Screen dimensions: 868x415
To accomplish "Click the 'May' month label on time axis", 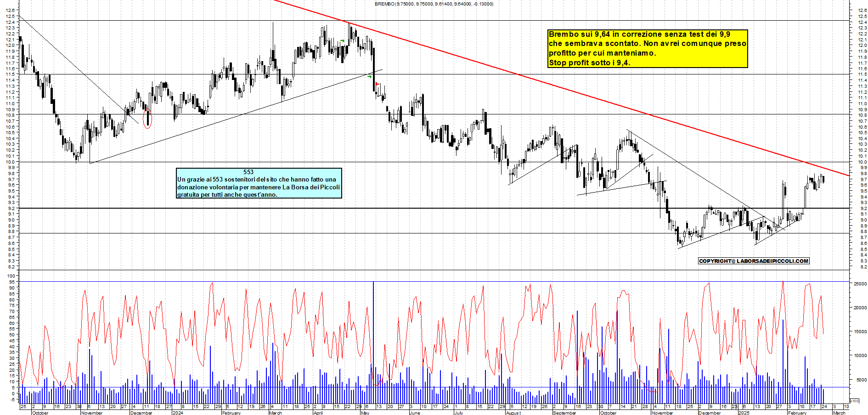I will [x=365, y=413].
